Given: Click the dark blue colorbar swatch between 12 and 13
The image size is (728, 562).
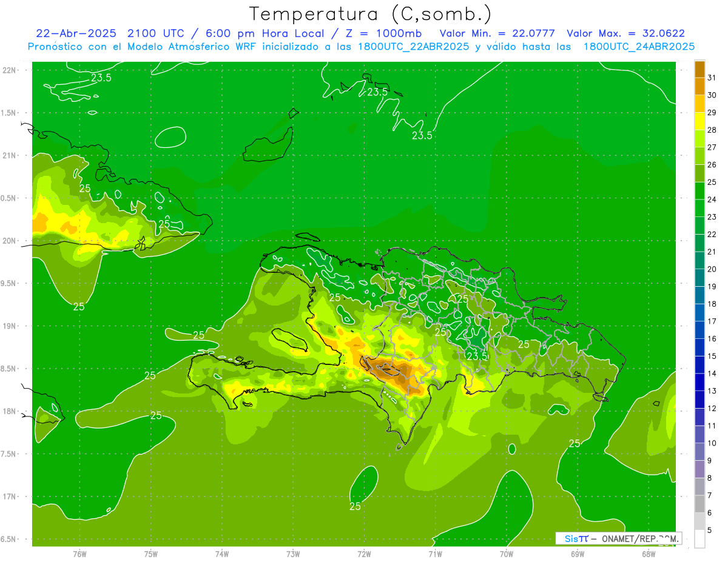Looking at the screenshot, I should [x=699, y=400].
